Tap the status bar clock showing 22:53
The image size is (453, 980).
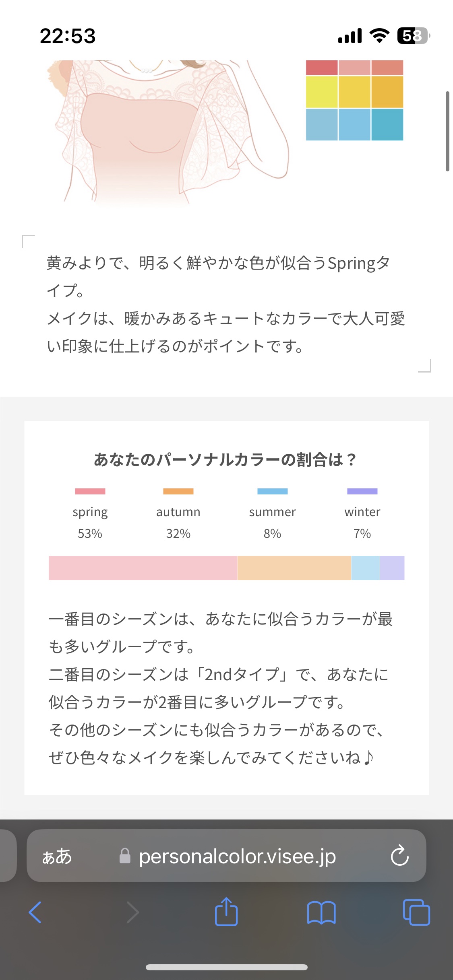click(68, 36)
